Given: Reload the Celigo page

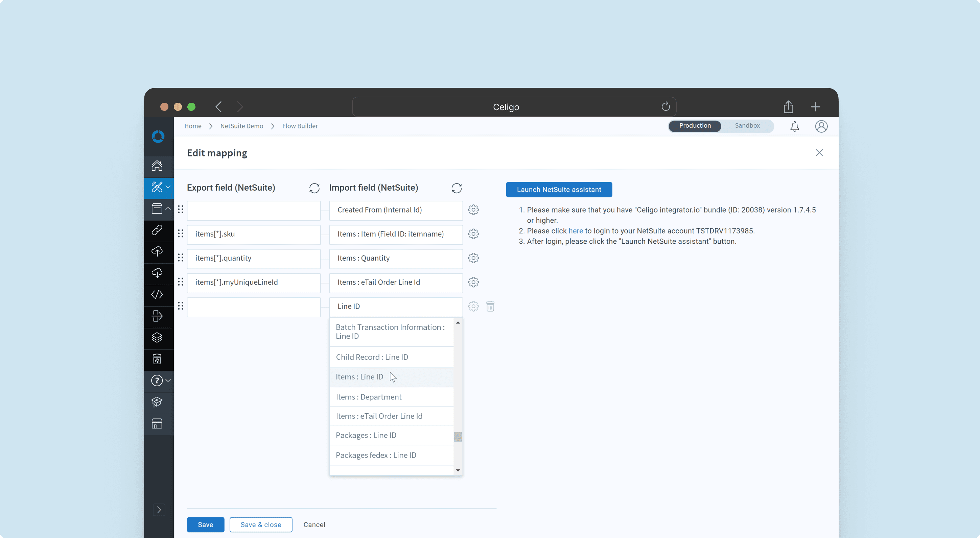Looking at the screenshot, I should coord(666,106).
